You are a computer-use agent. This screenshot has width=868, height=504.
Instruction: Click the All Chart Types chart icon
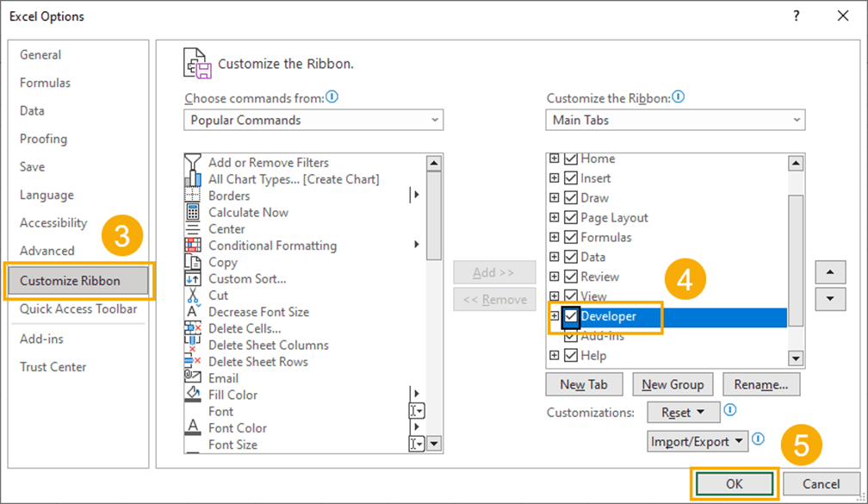[x=193, y=179]
